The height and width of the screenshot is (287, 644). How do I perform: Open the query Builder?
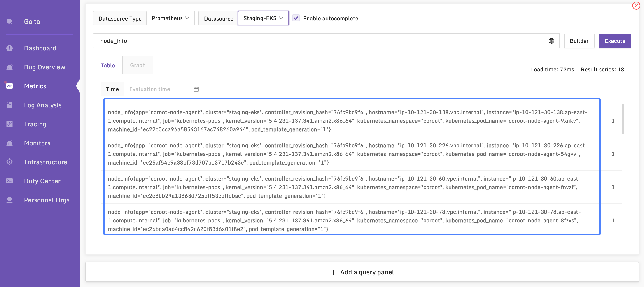579,41
